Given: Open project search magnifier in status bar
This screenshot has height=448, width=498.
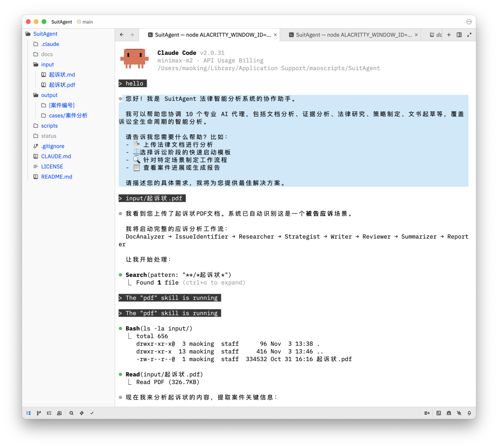Looking at the screenshot, I should [71, 413].
